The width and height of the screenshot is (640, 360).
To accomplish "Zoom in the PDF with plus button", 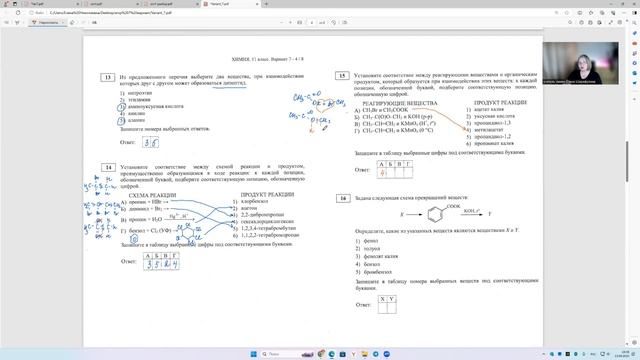I will coord(290,22).
